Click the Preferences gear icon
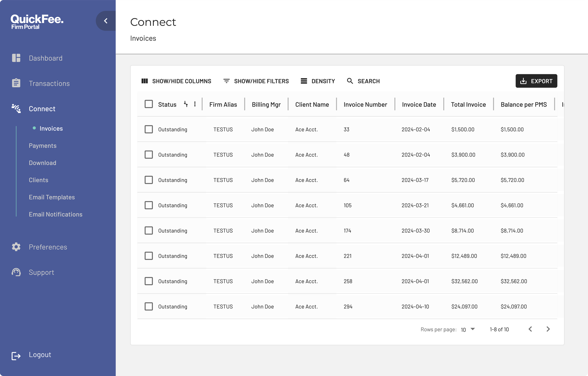588x376 pixels. [x=16, y=247]
